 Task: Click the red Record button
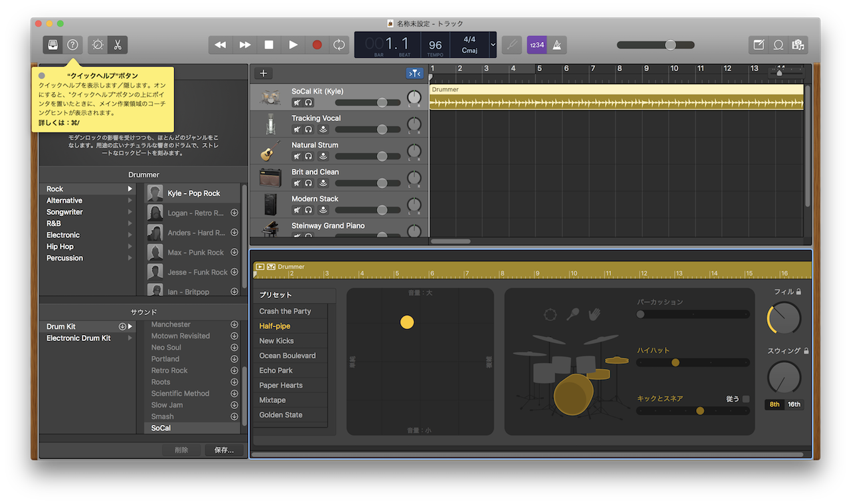(x=317, y=45)
